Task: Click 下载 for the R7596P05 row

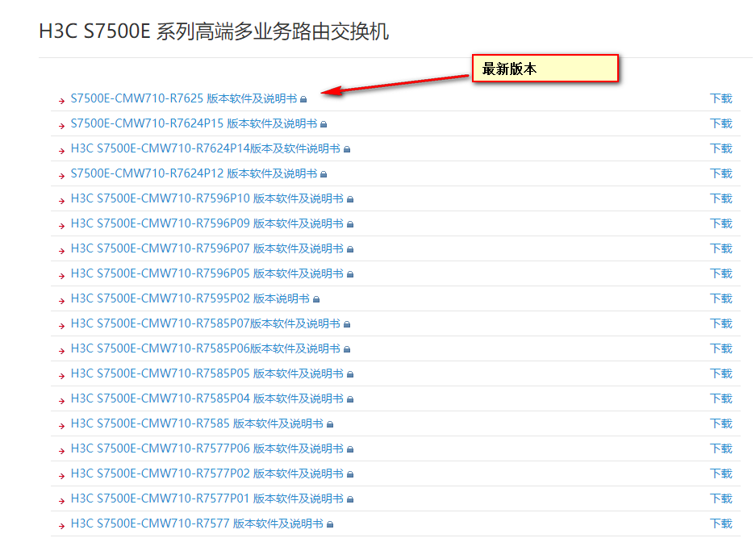Action: pos(721,273)
